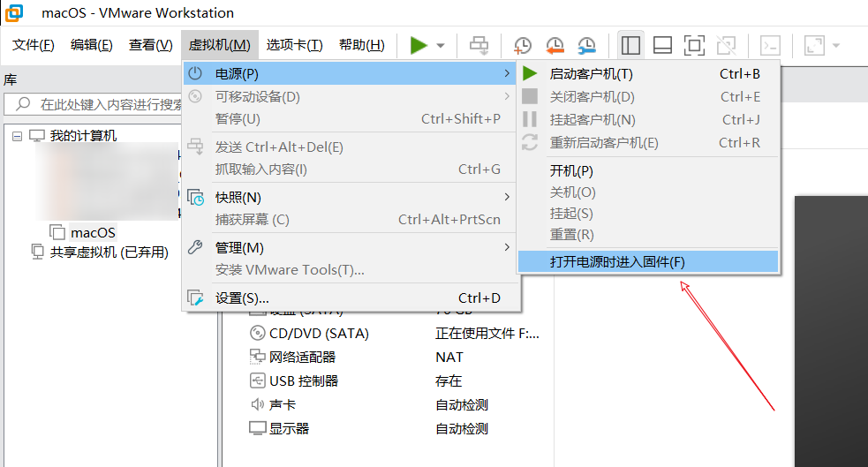Image resolution: width=868 pixels, height=467 pixels.
Task: Click the CD/DVD (SATA) disc icon
Action: coord(257,334)
